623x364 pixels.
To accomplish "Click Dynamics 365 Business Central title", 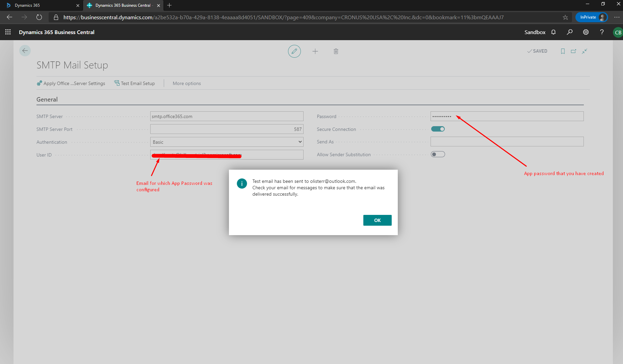I will 57,32.
